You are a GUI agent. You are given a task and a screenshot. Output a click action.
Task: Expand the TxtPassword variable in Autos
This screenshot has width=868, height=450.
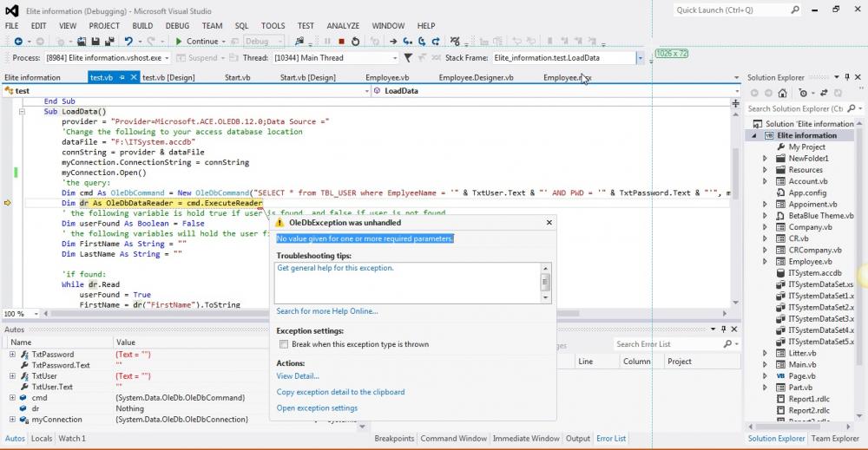tap(12, 355)
